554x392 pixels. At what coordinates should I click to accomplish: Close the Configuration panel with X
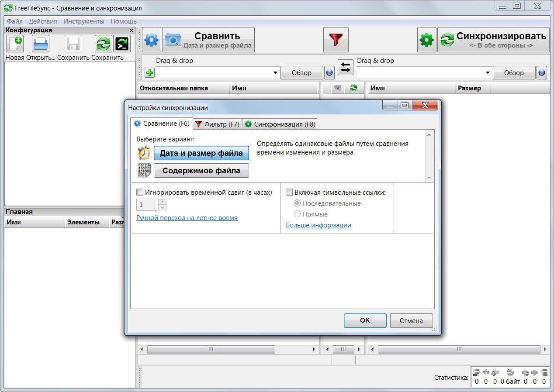coord(132,30)
